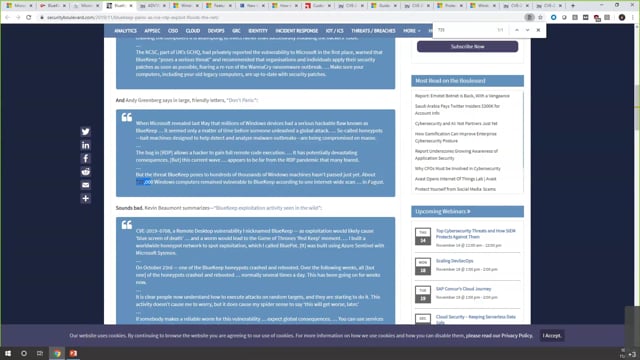
Task: Accept cookies with I Accept button
Action: tap(552, 336)
